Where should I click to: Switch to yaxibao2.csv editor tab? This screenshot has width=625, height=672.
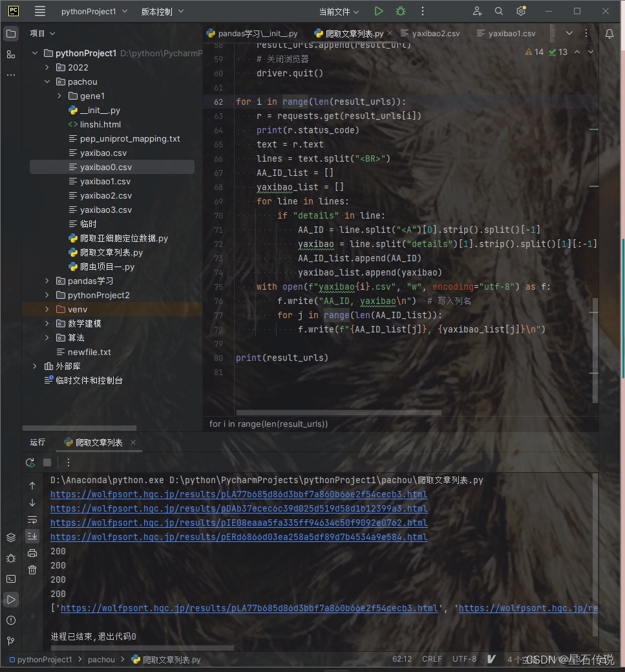pyautogui.click(x=430, y=34)
